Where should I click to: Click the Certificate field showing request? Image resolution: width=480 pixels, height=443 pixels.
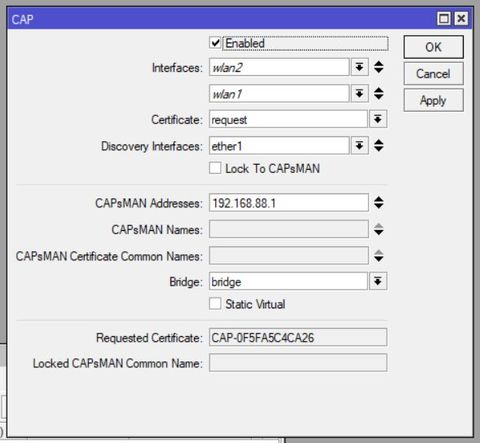(288, 119)
